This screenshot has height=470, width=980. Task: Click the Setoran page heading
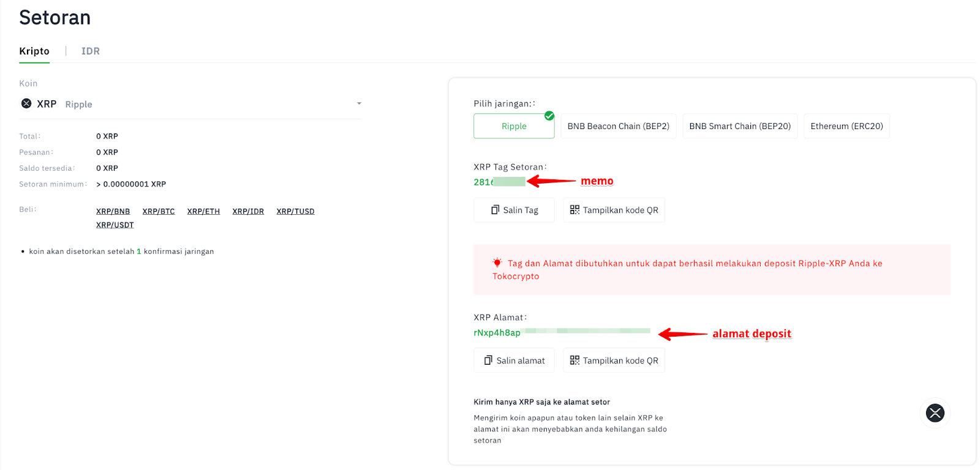click(x=55, y=18)
